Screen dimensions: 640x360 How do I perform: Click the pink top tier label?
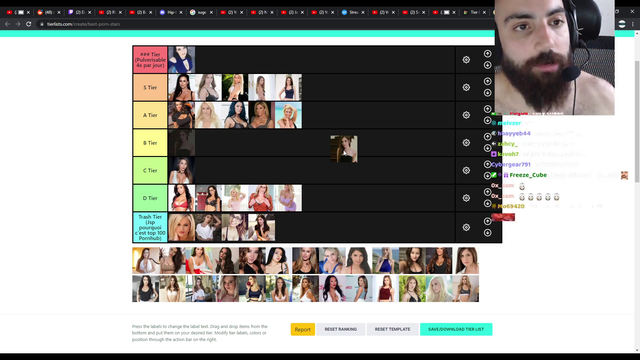150,60
